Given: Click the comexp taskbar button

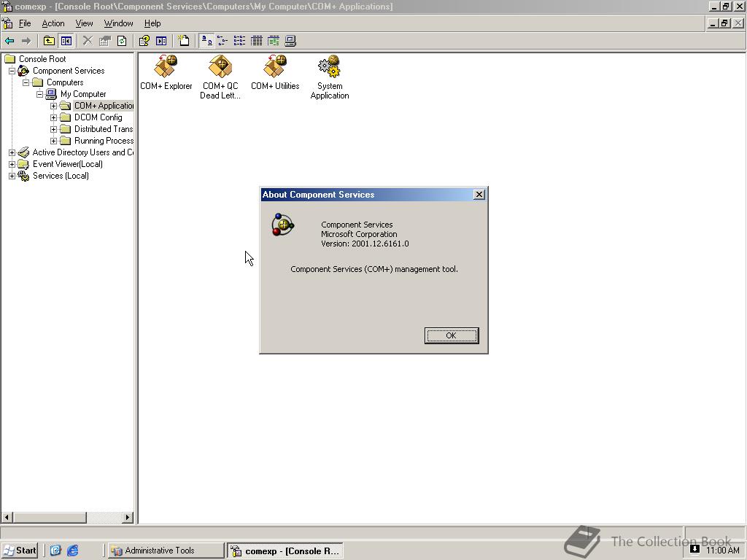Looking at the screenshot, I should click(285, 551).
